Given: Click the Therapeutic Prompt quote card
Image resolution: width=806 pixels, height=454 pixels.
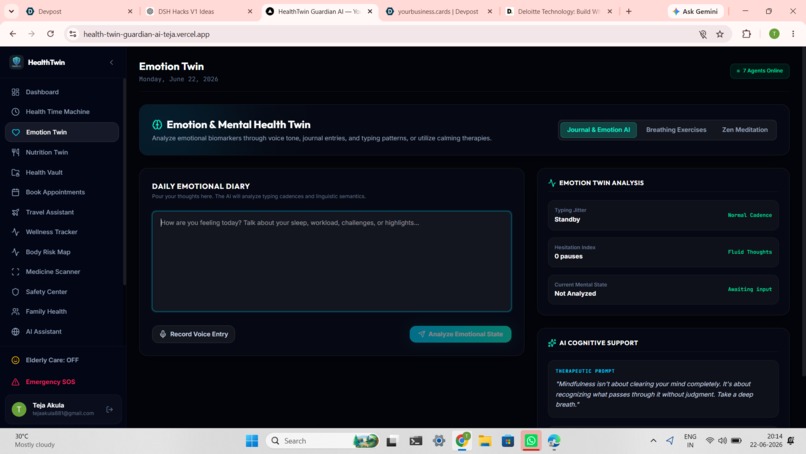Looking at the screenshot, I should 663,389.
